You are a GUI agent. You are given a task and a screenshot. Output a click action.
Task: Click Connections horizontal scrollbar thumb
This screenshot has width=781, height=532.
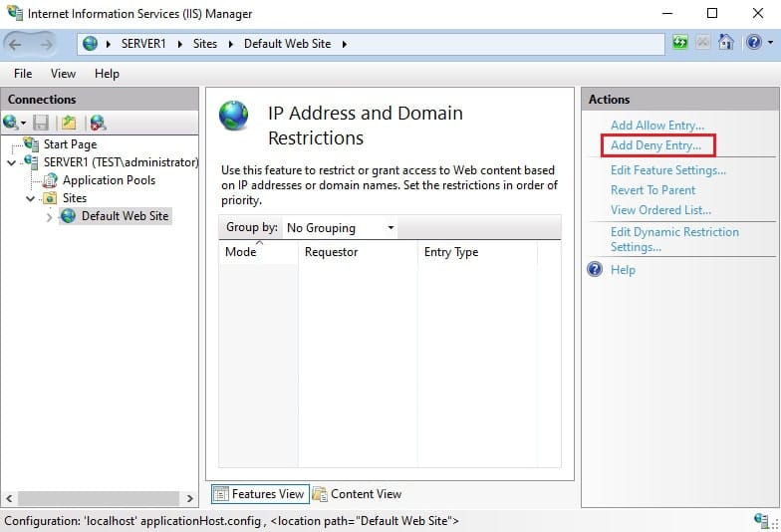coord(98,498)
